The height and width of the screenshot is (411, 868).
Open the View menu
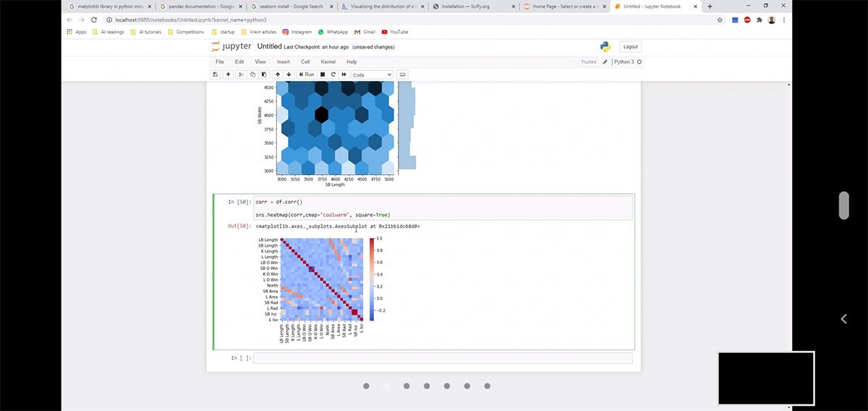point(260,62)
